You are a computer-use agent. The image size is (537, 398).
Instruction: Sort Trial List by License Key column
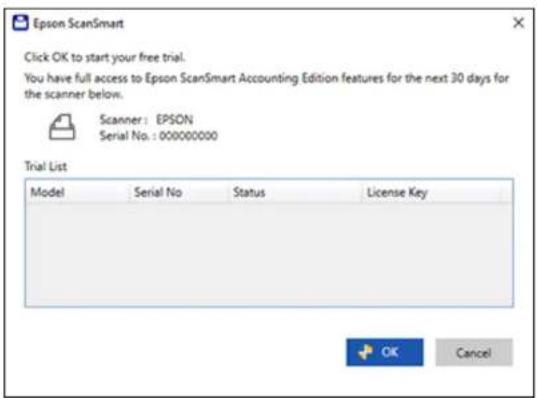[x=432, y=192]
